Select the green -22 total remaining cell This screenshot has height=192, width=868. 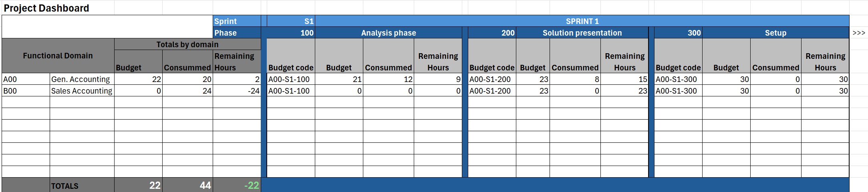[x=237, y=185]
